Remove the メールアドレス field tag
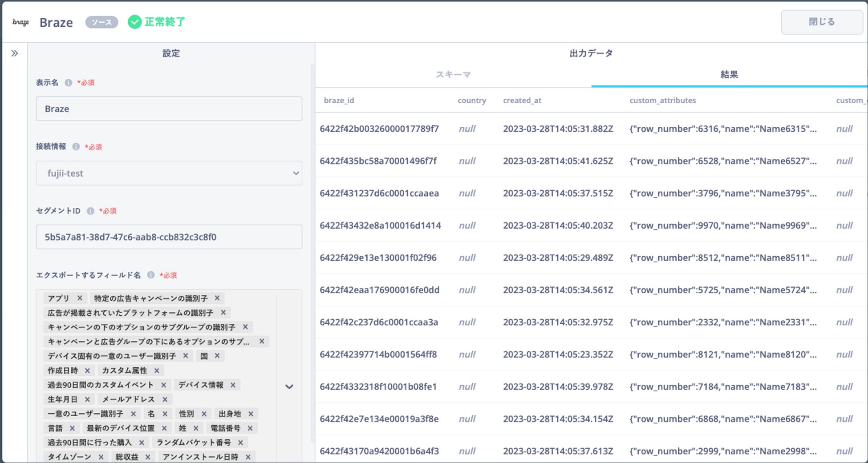The height and width of the screenshot is (463, 868). point(165,399)
